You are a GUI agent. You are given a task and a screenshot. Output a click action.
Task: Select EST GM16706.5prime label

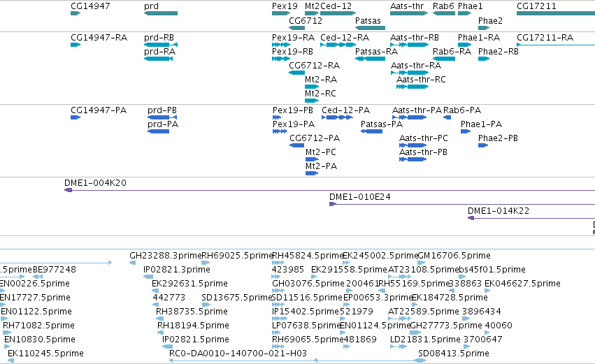pyautogui.click(x=454, y=256)
